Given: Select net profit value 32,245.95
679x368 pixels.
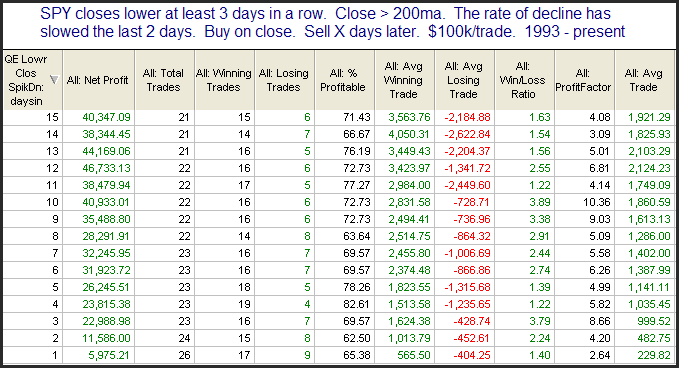Looking at the screenshot, I should coord(107,253).
